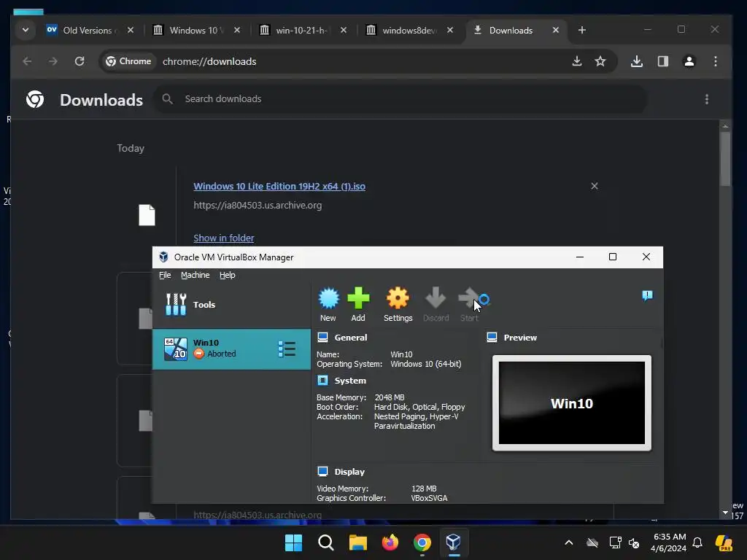Open the Chrome three-dot menu
Screen dimensions: 747x560
coord(716,61)
